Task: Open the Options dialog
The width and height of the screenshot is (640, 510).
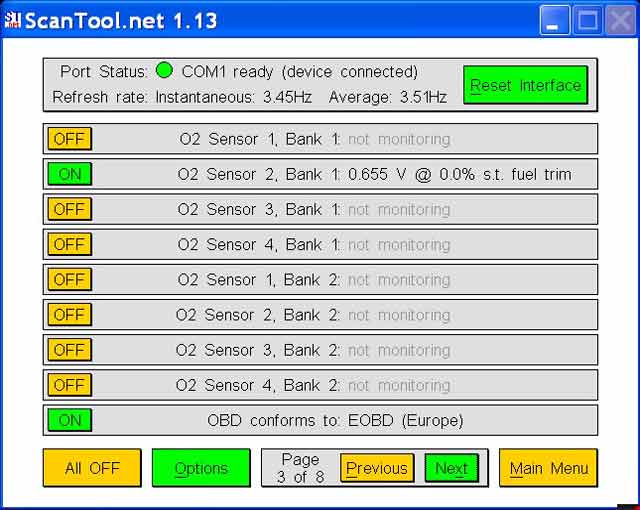Action: 201,468
